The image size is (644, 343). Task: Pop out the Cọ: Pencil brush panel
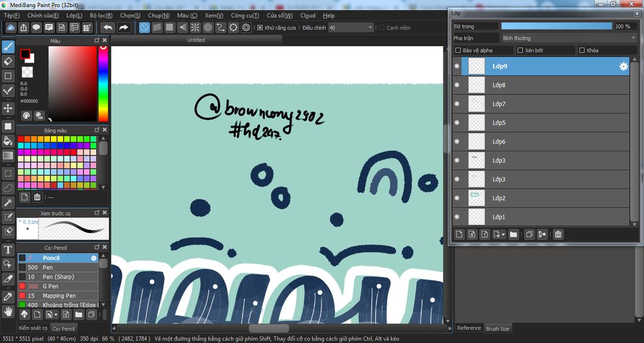coord(97,247)
